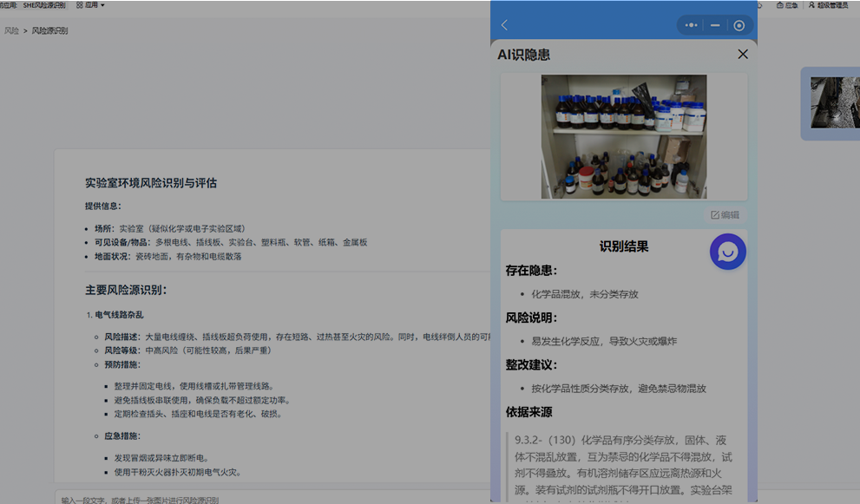Viewport: 860px width, 504px height.
Task: Click the 编辑 edit button
Action: click(725, 214)
